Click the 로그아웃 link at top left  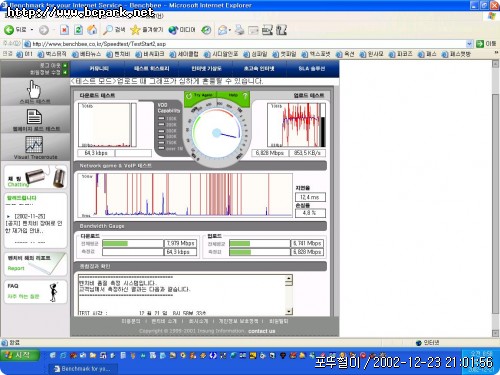click(50, 65)
